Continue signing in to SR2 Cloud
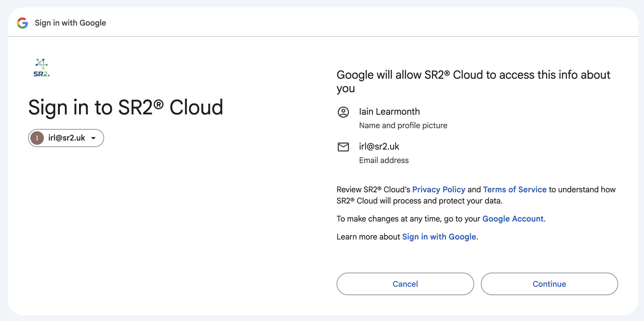 (x=549, y=284)
